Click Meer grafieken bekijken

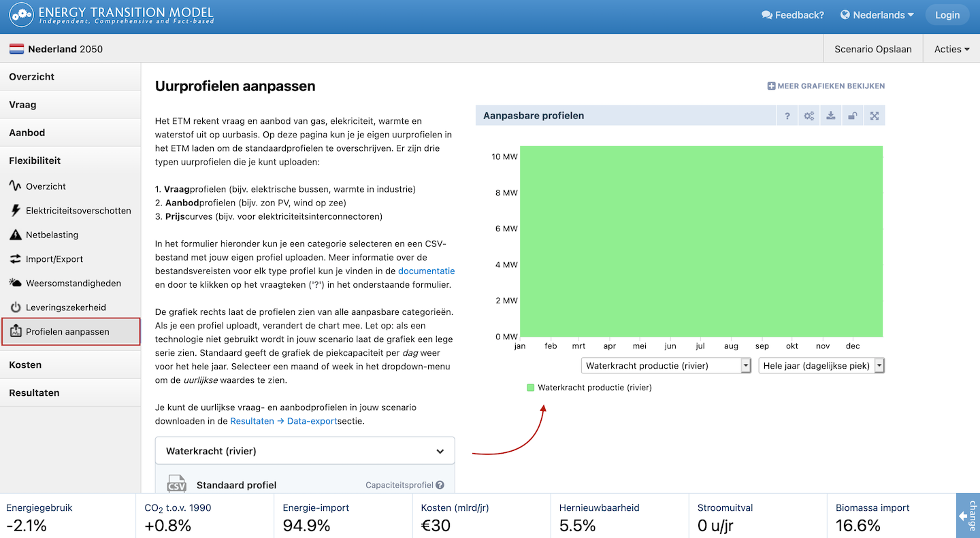(826, 86)
